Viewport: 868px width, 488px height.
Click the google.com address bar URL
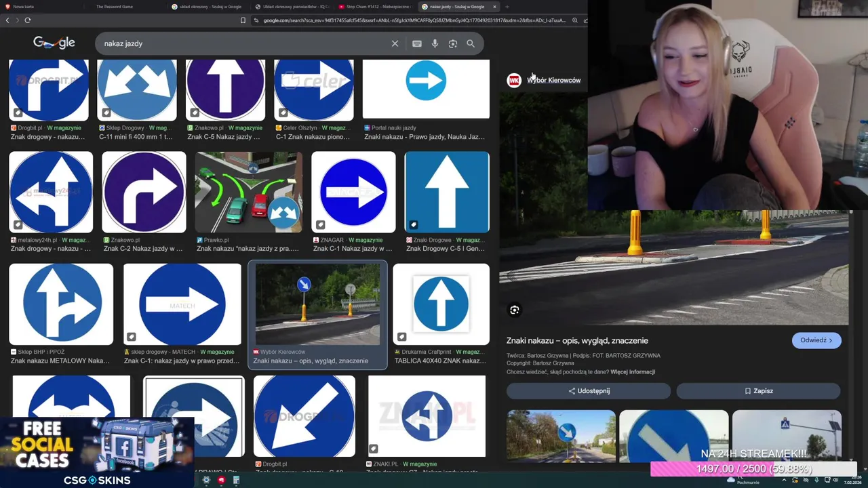click(x=414, y=20)
